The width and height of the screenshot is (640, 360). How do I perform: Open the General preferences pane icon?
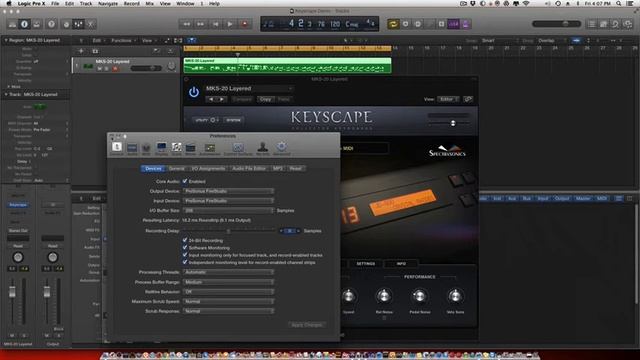(x=117, y=148)
